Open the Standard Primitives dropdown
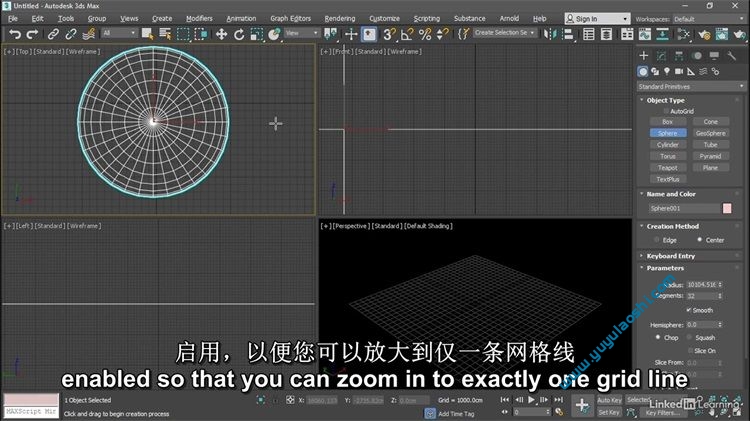 click(691, 87)
